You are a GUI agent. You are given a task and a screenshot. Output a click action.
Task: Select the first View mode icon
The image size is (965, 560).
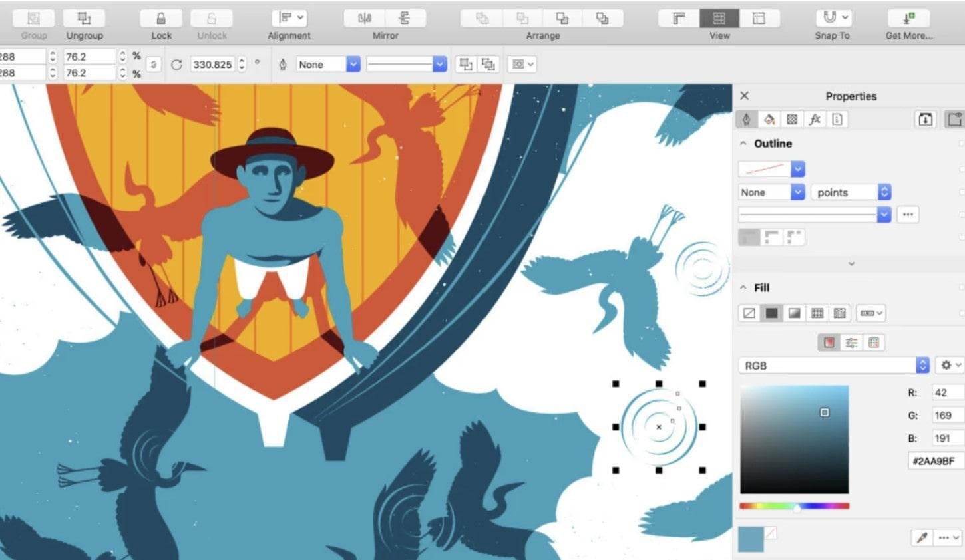pos(679,19)
